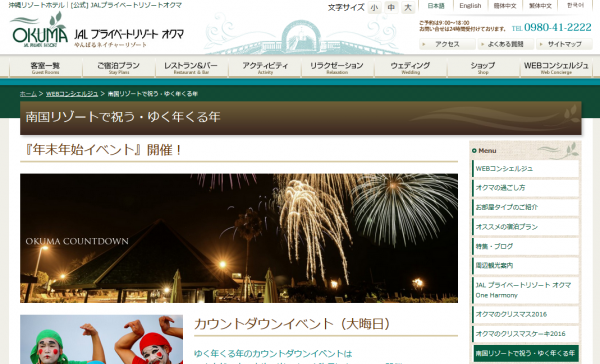Open WEBコンシェルジュ in sidebar menu
600x364 pixels.
tap(525, 169)
